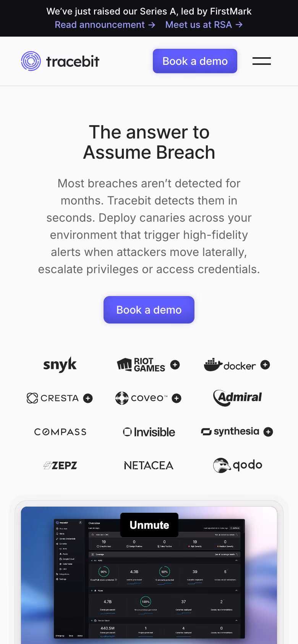The width and height of the screenshot is (298, 644).
Task: Select Overview in the dashboard sidebar
Action: (61, 529)
